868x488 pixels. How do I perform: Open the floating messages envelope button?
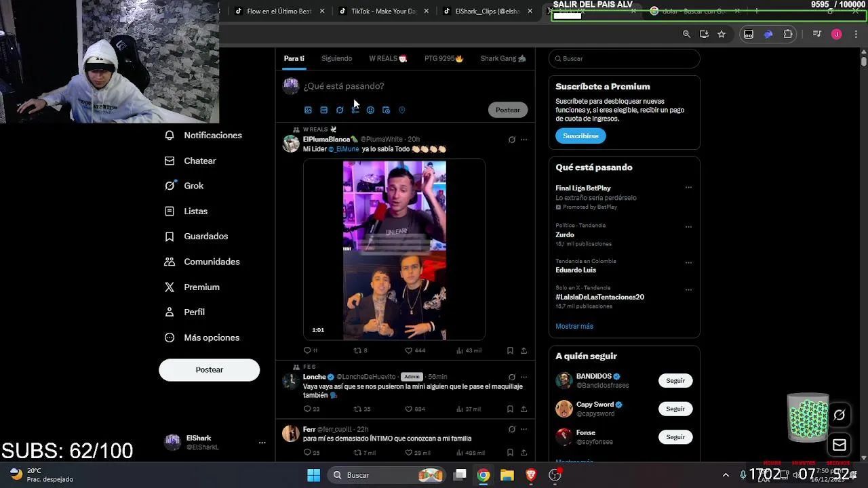[839, 445]
